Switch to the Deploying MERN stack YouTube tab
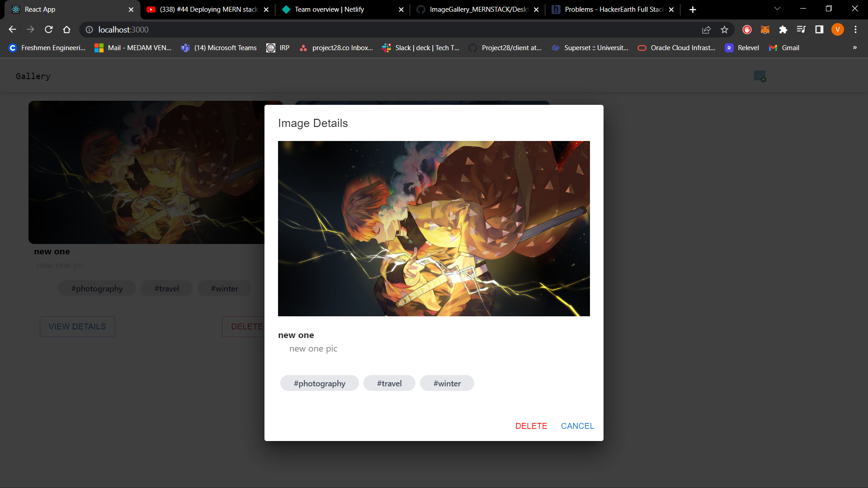Viewport: 868px width, 488px height. pyautogui.click(x=208, y=9)
